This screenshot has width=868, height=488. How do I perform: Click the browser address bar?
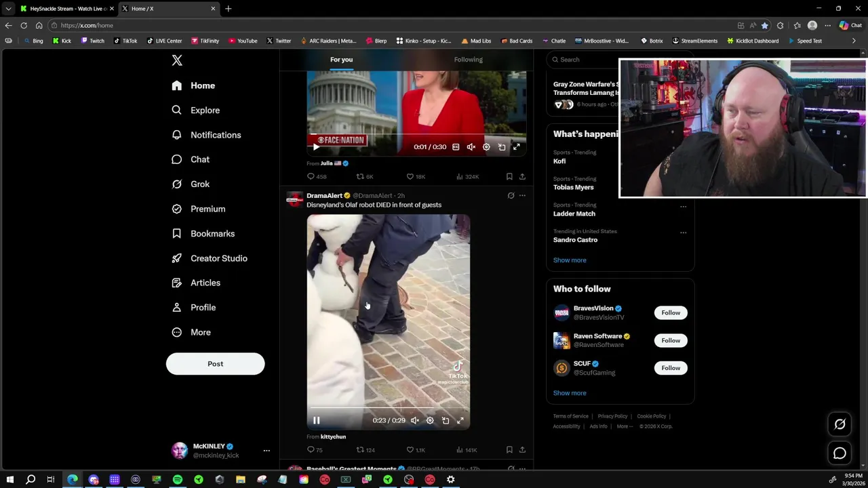pos(393,26)
